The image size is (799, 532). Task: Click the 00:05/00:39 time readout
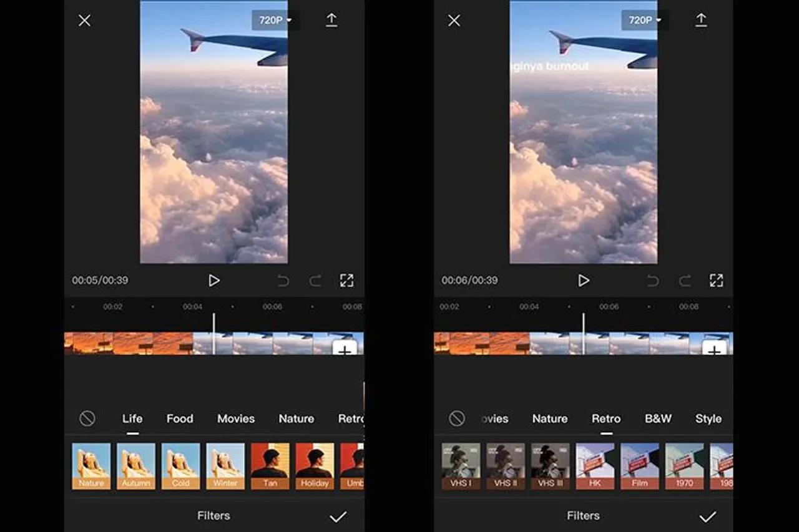pyautogui.click(x=100, y=281)
